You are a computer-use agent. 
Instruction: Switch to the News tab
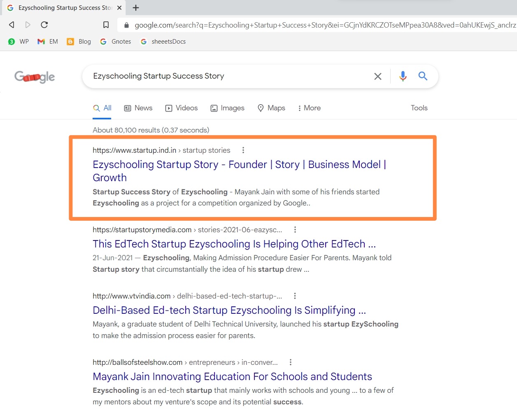tap(138, 108)
